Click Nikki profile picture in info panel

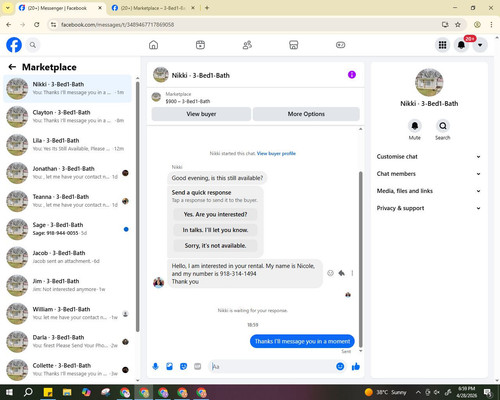pyautogui.click(x=429, y=82)
